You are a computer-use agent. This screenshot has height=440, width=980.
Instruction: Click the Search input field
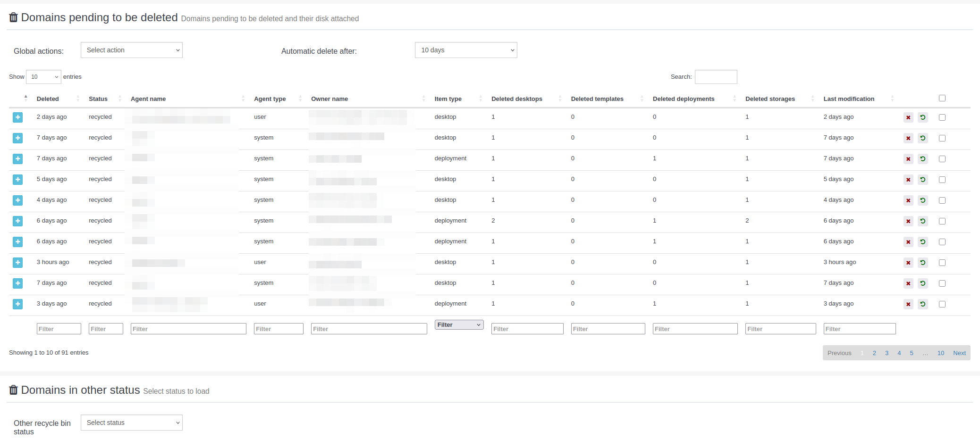tap(716, 77)
